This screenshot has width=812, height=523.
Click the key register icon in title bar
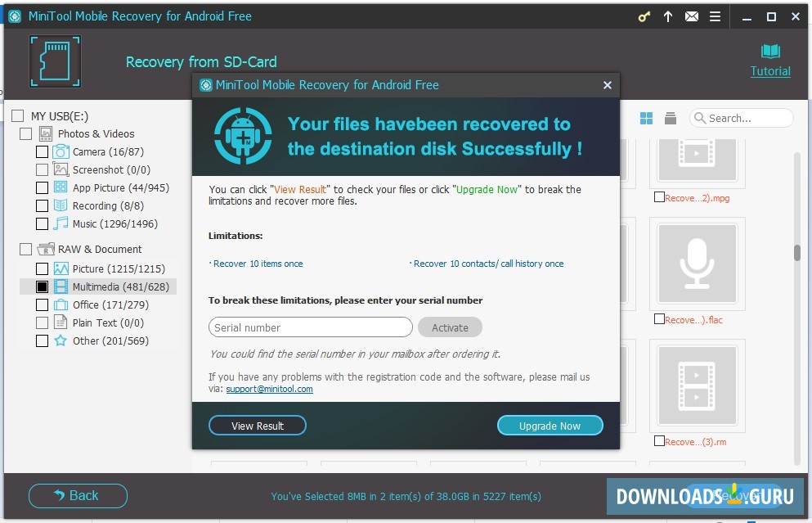644,16
